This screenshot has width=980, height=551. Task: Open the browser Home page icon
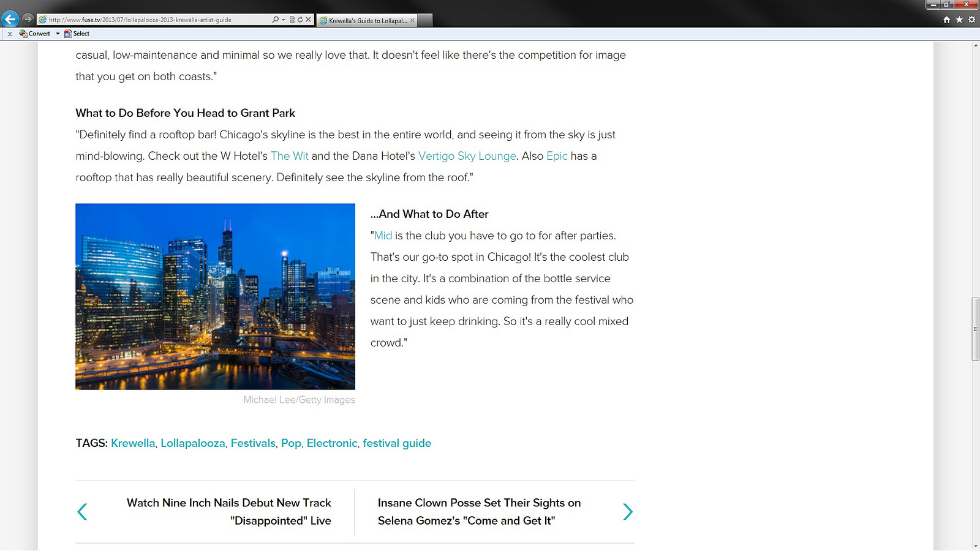(x=947, y=20)
